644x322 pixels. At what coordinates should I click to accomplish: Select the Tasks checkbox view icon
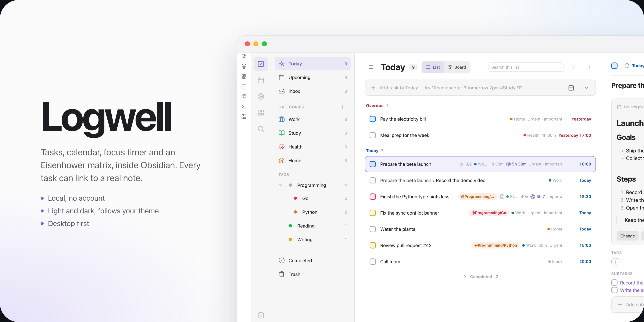(261, 64)
